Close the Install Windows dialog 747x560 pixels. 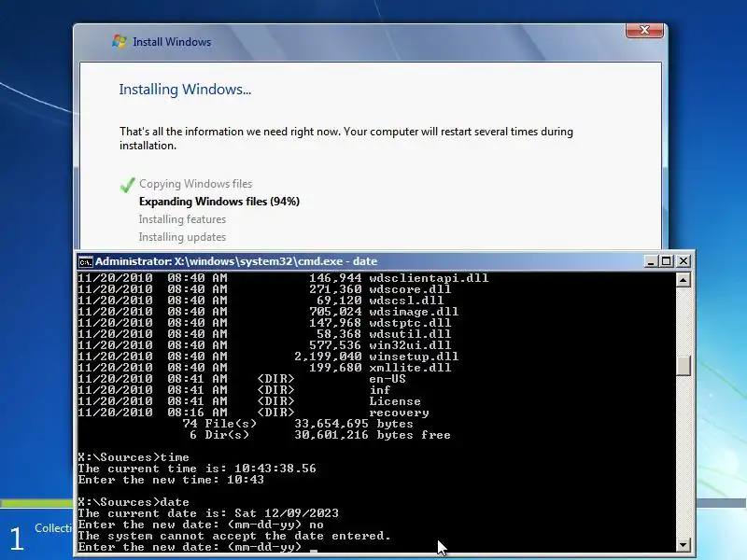point(644,30)
